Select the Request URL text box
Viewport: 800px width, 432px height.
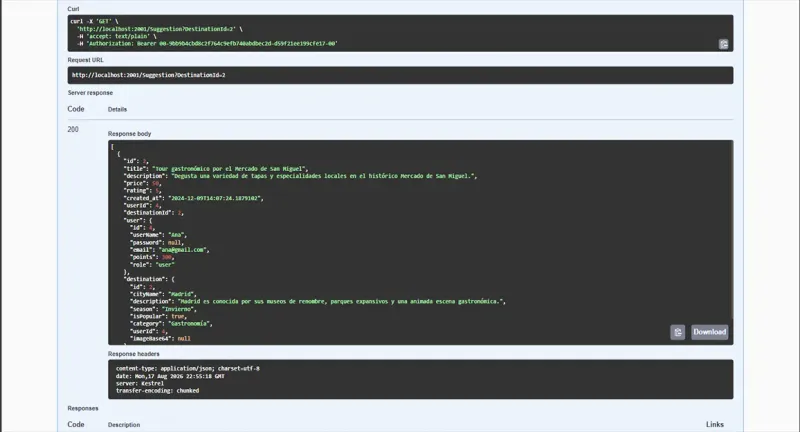400,75
